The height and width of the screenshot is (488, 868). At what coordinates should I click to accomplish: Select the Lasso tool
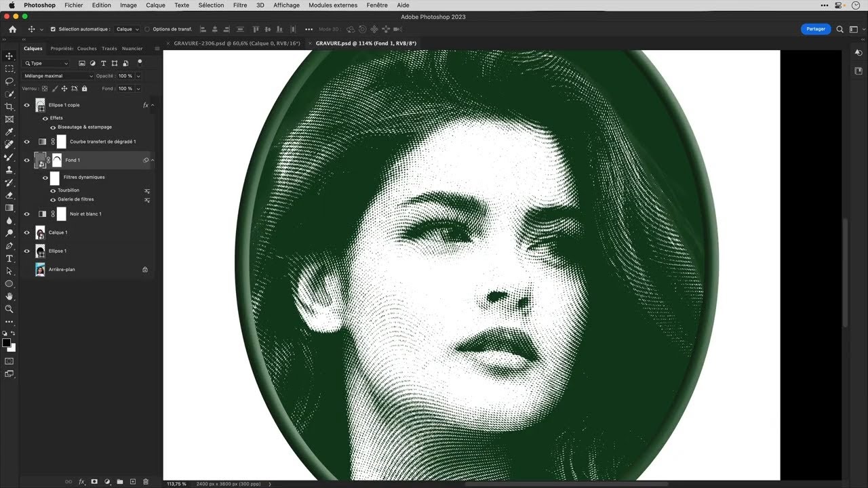[x=9, y=81]
